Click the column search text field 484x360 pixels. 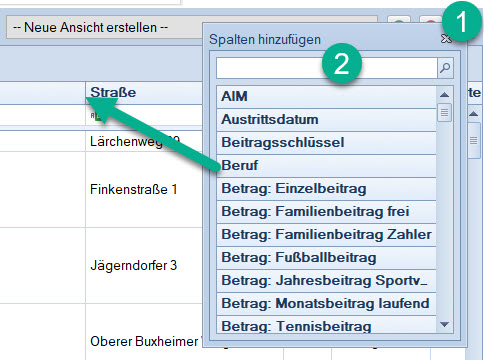tap(327, 68)
